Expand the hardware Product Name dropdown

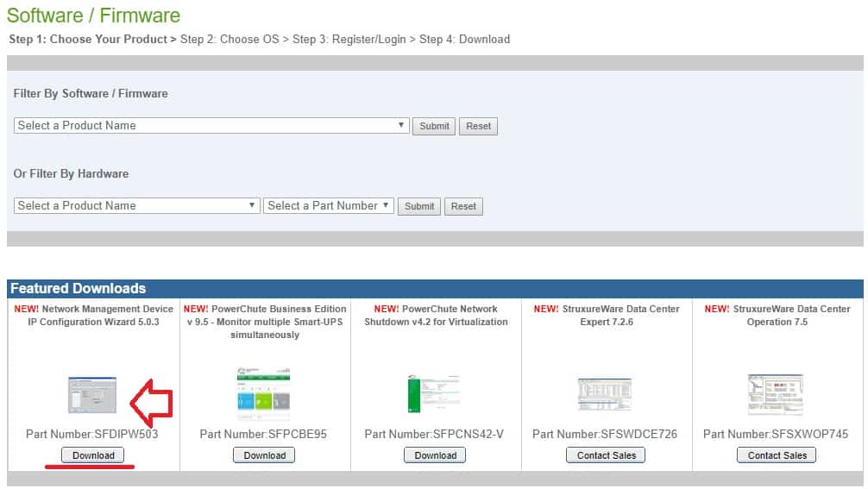136,206
